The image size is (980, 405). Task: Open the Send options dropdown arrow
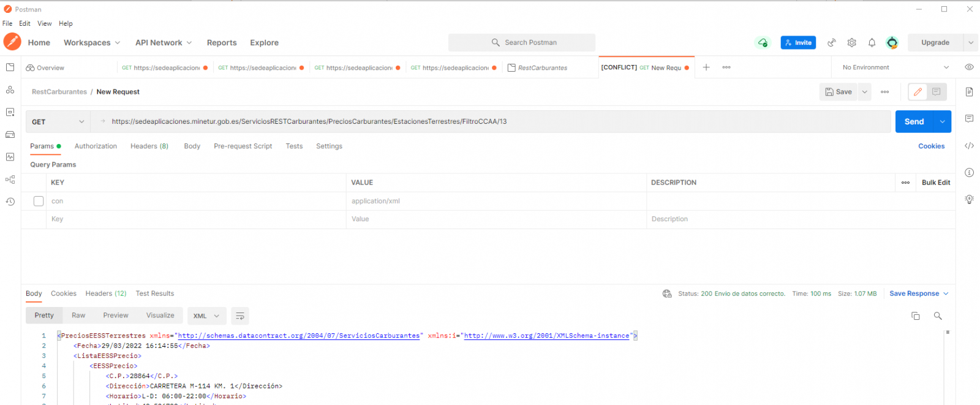[x=942, y=122]
